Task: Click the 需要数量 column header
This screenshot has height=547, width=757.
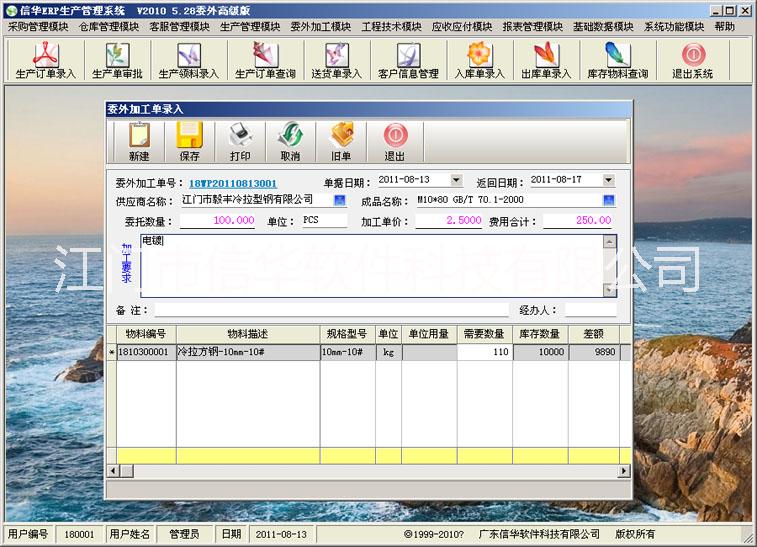Action: pyautogui.click(x=484, y=334)
